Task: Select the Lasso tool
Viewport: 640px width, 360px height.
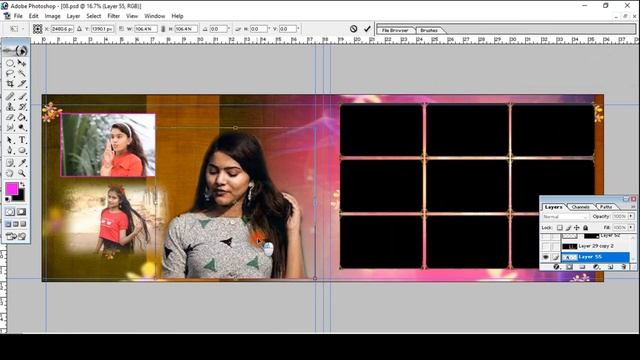Action: [x=10, y=73]
